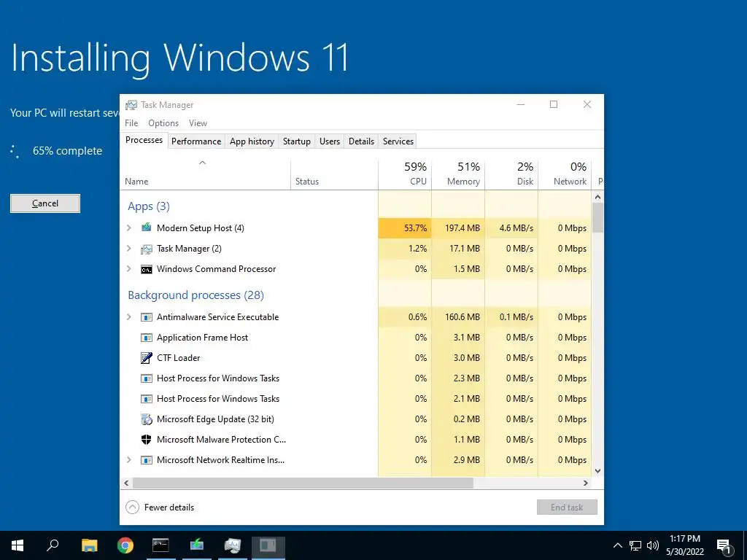
Task: Open the Action Center notifications icon
Action: coord(724,547)
